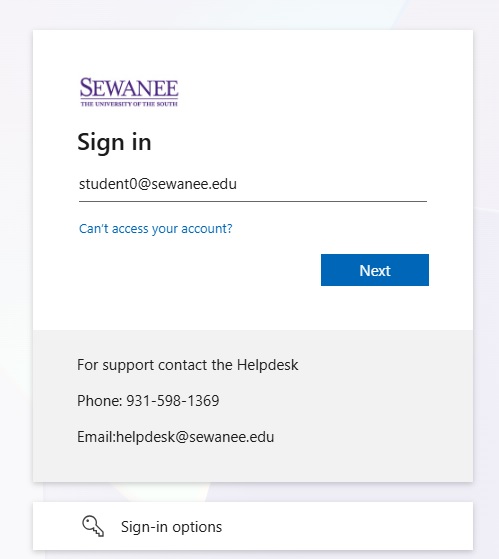Image resolution: width=499 pixels, height=559 pixels.
Task: Open the Sign-in options text button
Action: tap(171, 527)
